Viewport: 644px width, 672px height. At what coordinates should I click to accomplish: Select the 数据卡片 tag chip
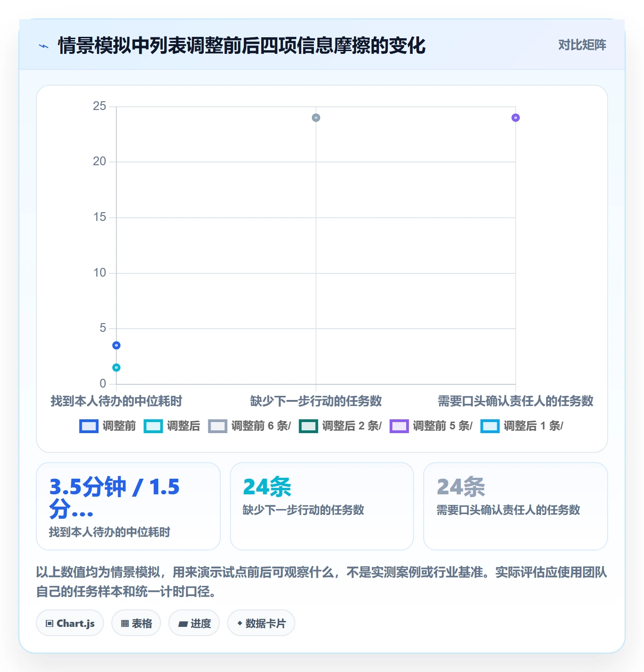261,623
